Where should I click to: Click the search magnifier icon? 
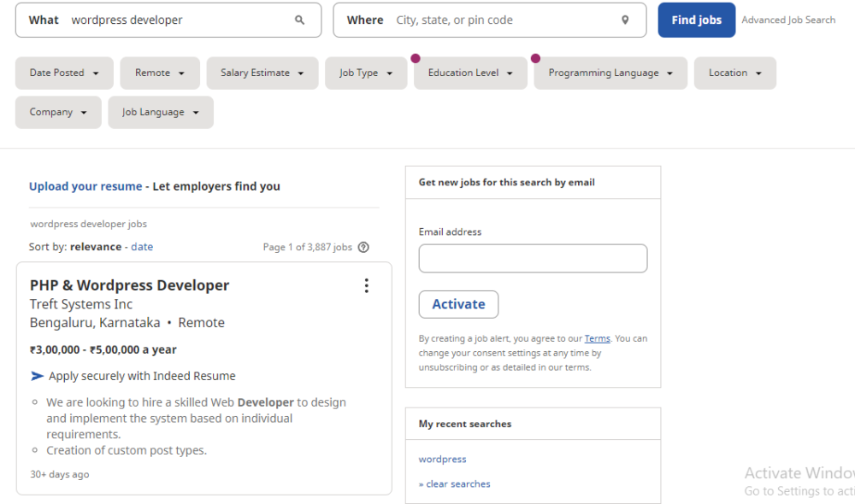(x=299, y=19)
